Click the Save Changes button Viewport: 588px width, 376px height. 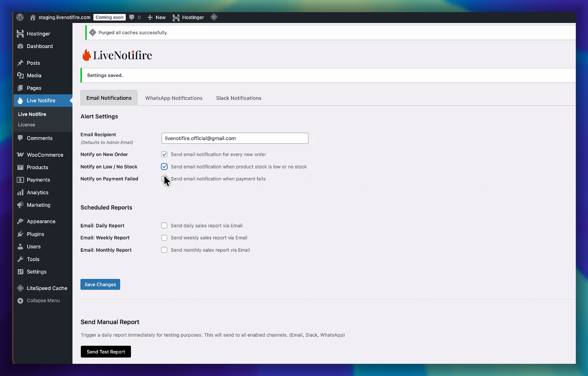[x=100, y=284]
